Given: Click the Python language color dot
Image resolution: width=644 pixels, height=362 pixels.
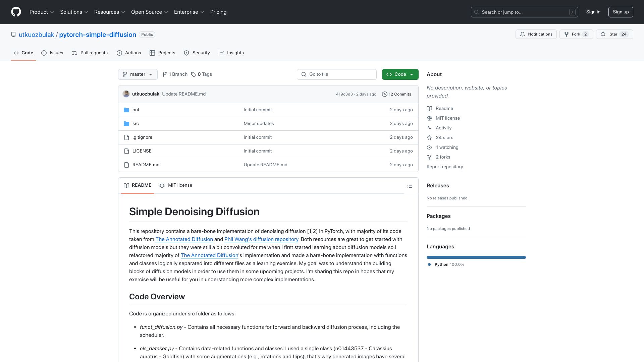Looking at the screenshot, I should [x=429, y=264].
